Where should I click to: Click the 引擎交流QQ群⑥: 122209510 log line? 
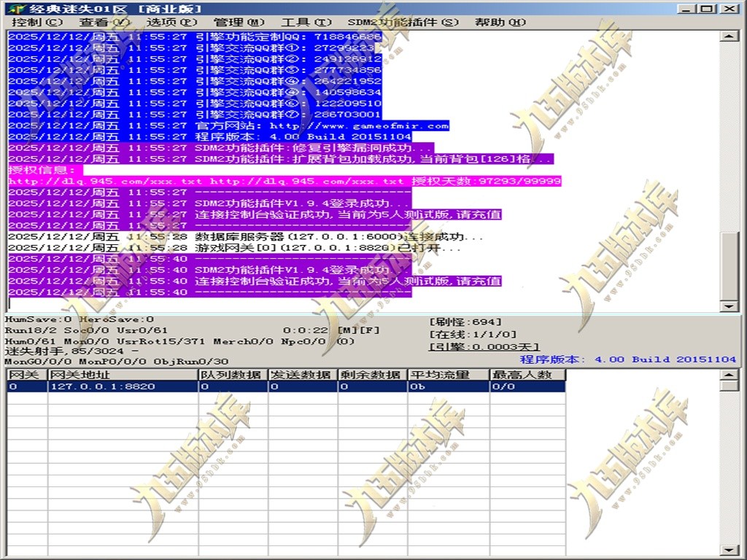click(x=195, y=104)
